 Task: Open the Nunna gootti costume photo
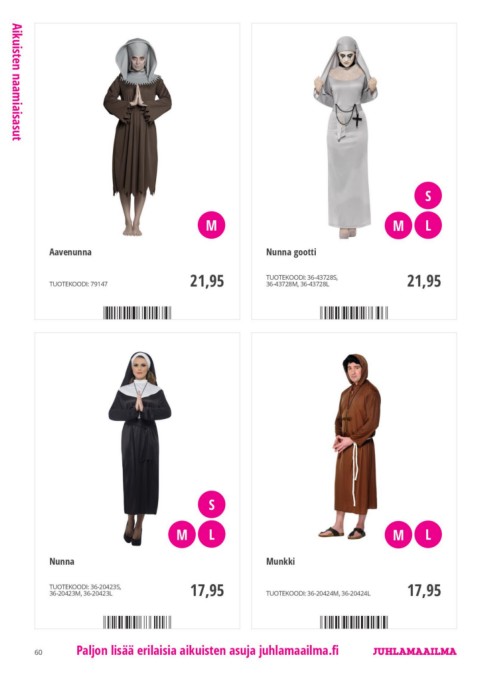(x=345, y=137)
